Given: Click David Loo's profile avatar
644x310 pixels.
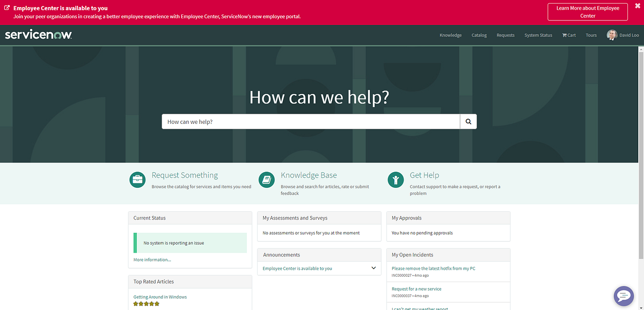Looking at the screenshot, I should pyautogui.click(x=611, y=34).
